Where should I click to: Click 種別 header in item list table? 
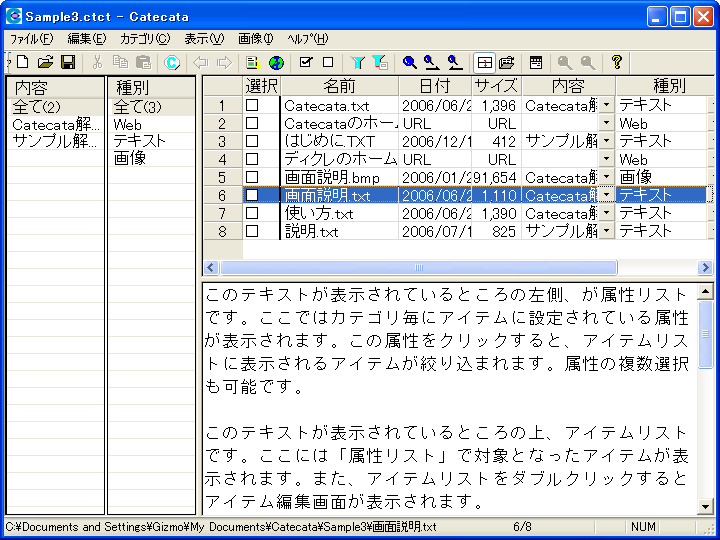click(665, 86)
